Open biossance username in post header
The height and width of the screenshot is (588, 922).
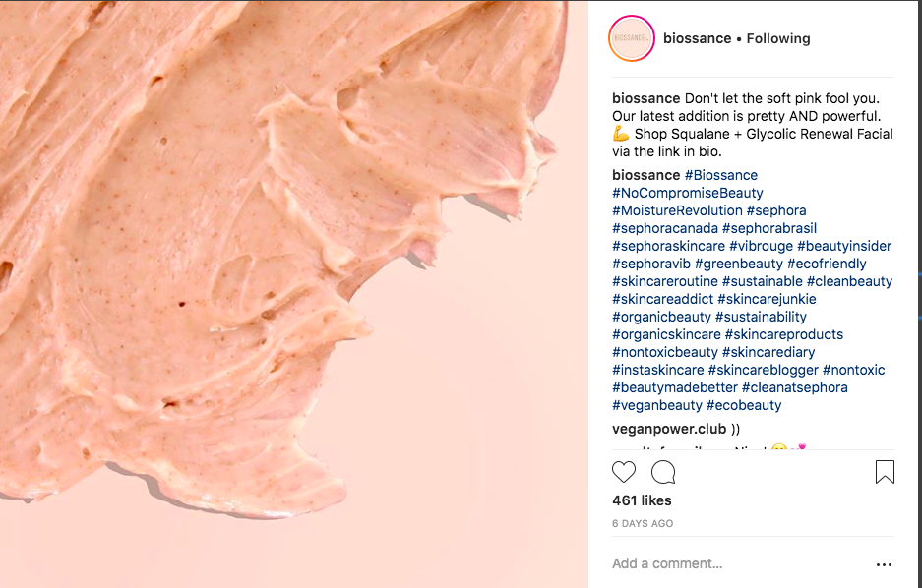point(697,39)
